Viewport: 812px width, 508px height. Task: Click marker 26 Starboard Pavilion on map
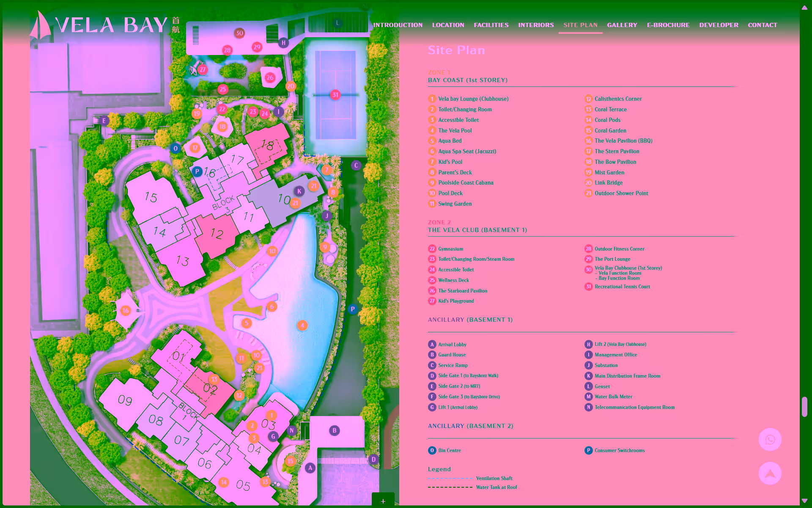pos(270,77)
